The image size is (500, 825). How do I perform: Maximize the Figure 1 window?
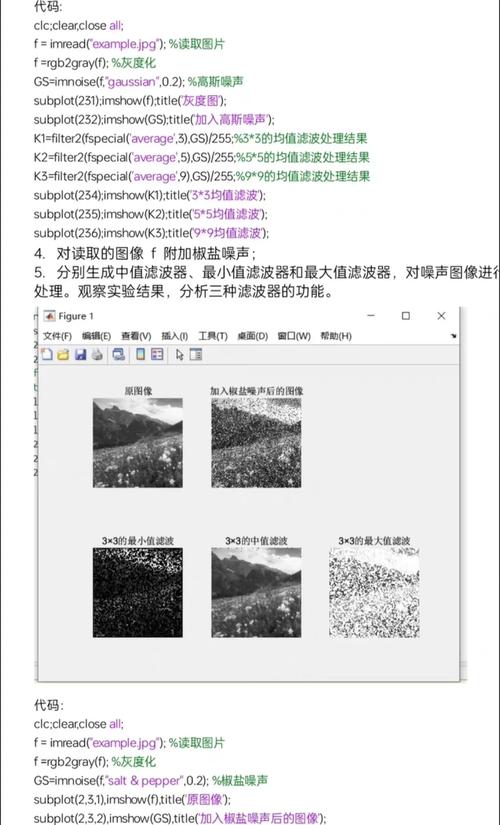(406, 316)
